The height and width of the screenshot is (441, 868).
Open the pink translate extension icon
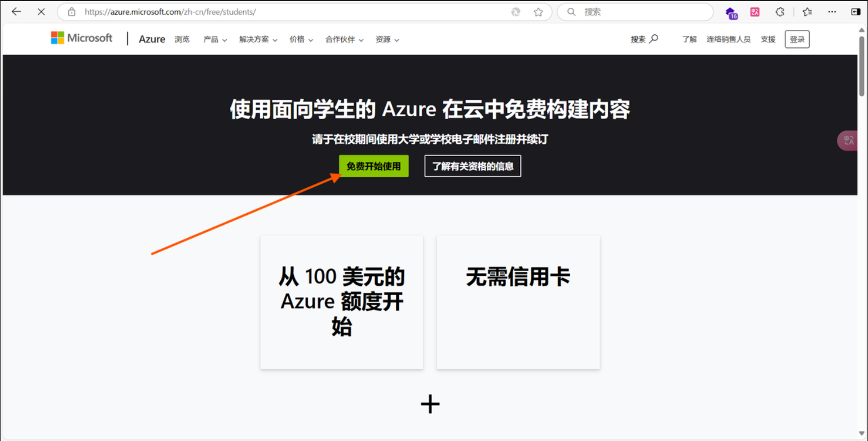tap(755, 12)
